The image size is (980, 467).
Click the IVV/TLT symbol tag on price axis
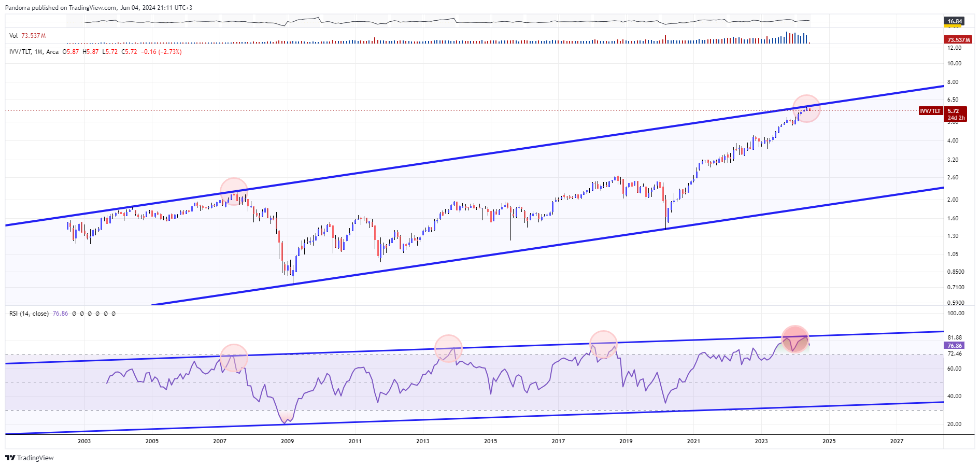point(930,111)
